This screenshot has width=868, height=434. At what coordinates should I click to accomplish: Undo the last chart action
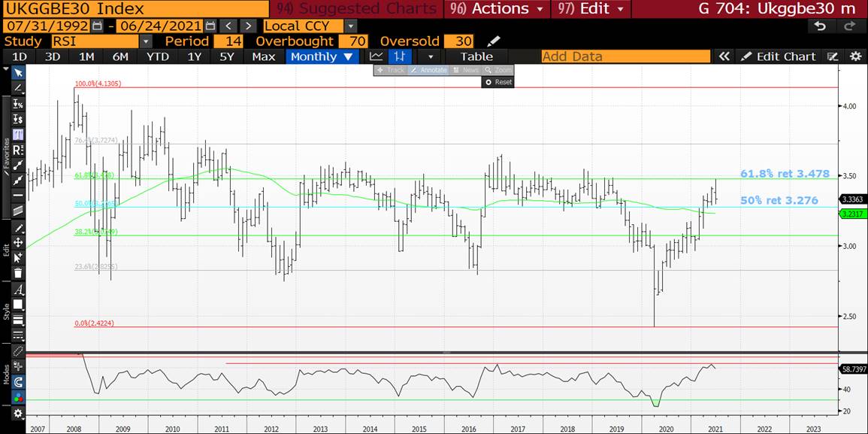[821, 26]
